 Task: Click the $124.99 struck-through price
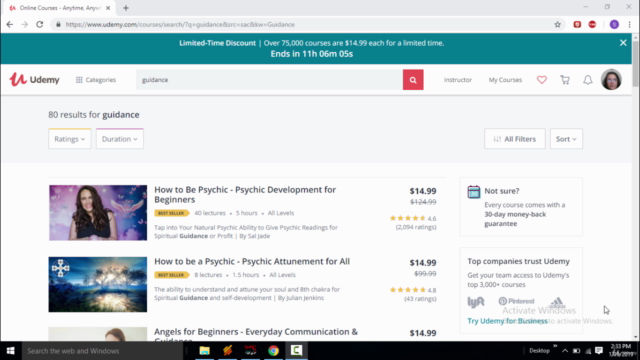[x=423, y=202]
